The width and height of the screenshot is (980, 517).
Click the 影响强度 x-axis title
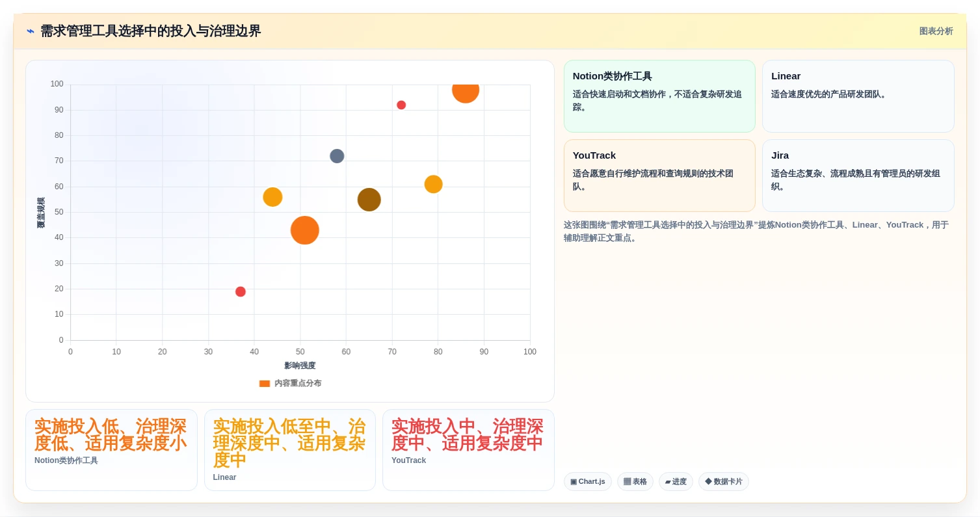click(300, 365)
